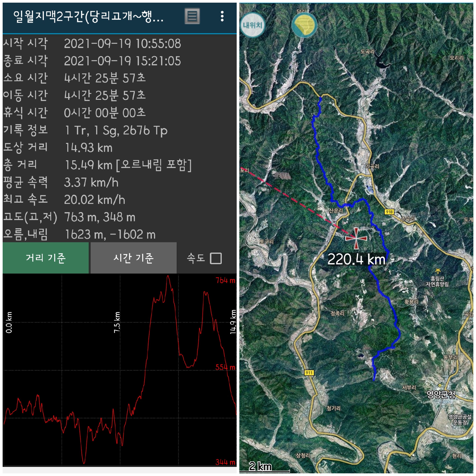
Task: Click the 918 road number badge
Action: [x=389, y=212]
